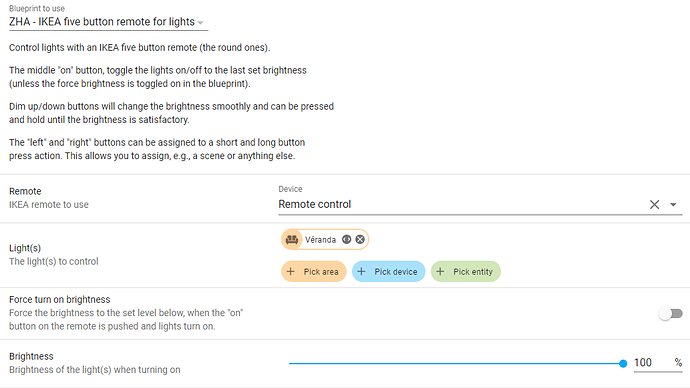Viewport: 690px width, 388px height.
Task: Click the small arrow beside blueprint name
Action: [201, 22]
